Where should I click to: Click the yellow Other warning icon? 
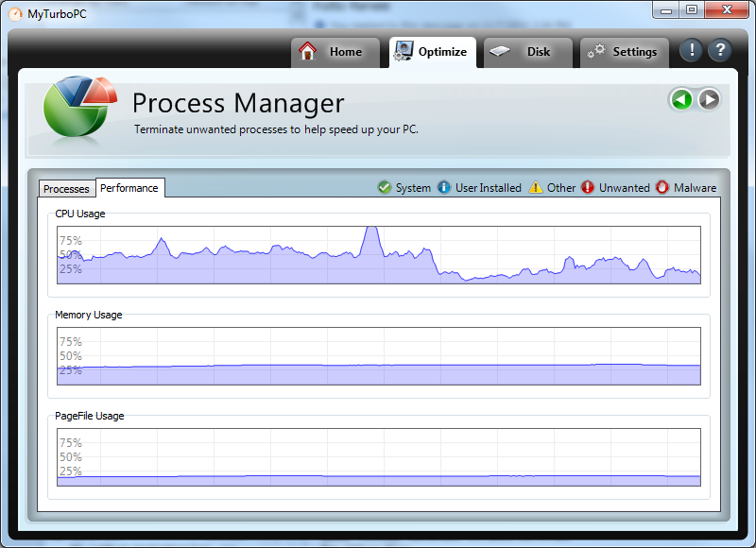click(x=535, y=187)
